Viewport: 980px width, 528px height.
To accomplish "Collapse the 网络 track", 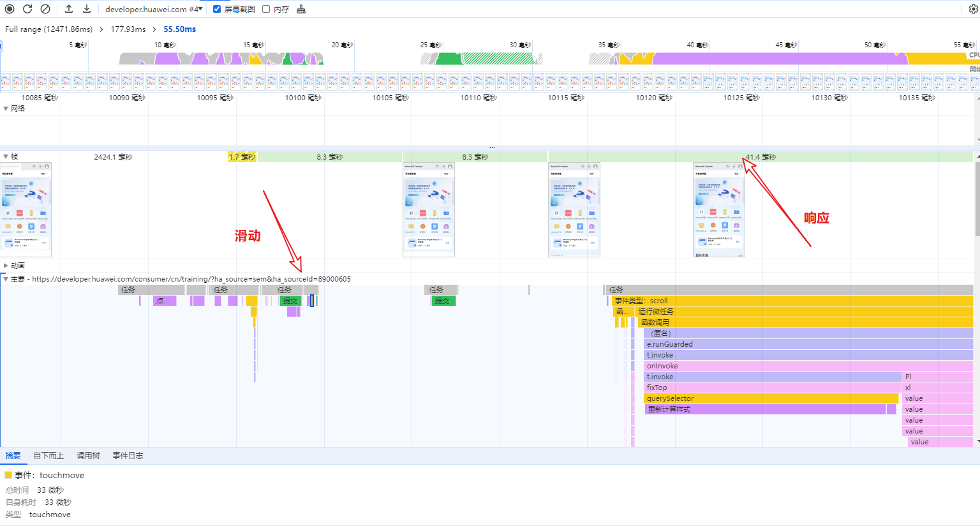I will coord(6,109).
